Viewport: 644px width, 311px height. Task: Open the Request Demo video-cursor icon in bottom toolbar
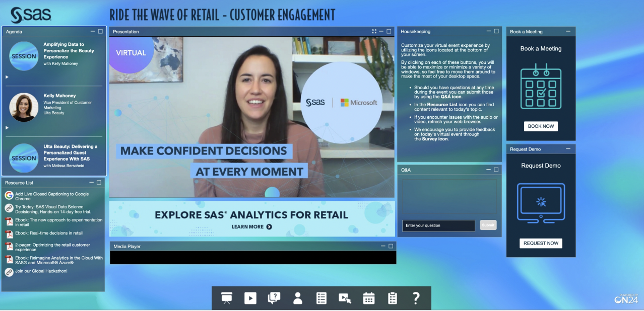[345, 298]
